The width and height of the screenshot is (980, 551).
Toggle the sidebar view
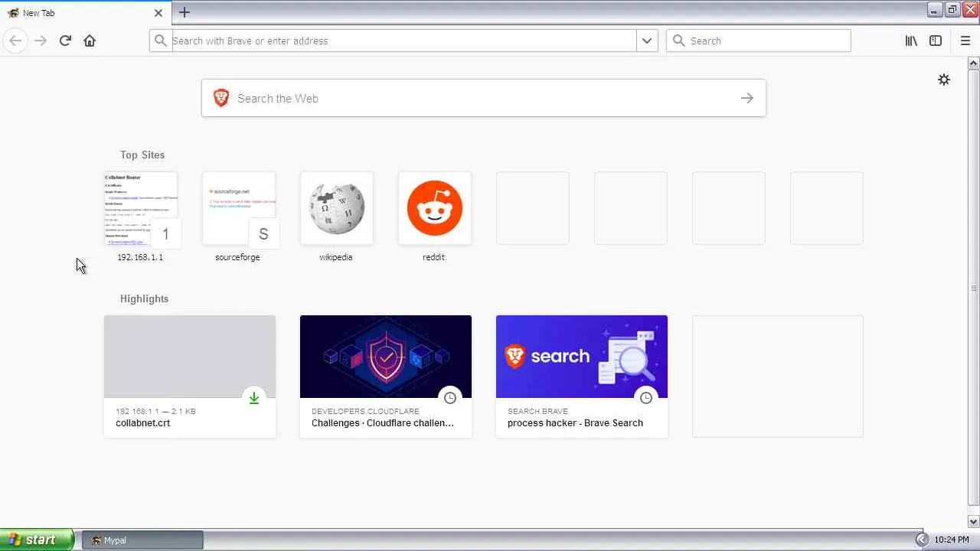936,41
